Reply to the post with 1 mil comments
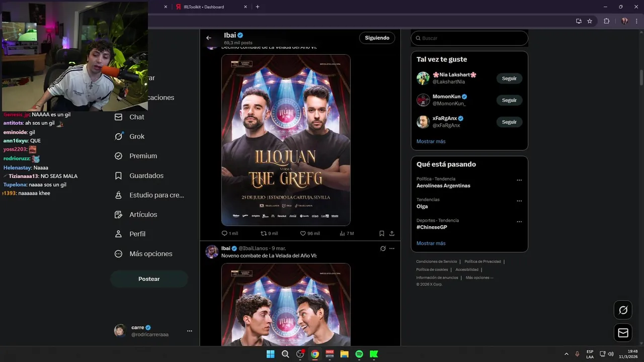The height and width of the screenshot is (362, 644). (230, 233)
